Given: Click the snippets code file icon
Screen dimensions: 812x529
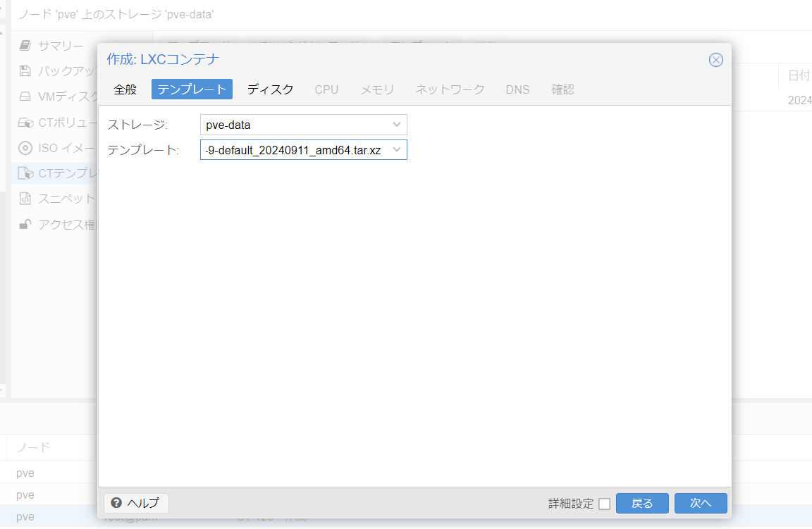Looking at the screenshot, I should [25, 199].
